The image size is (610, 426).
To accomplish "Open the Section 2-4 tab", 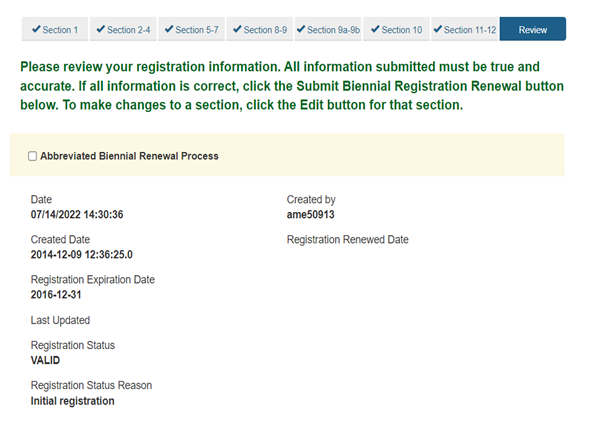I will pos(123,29).
